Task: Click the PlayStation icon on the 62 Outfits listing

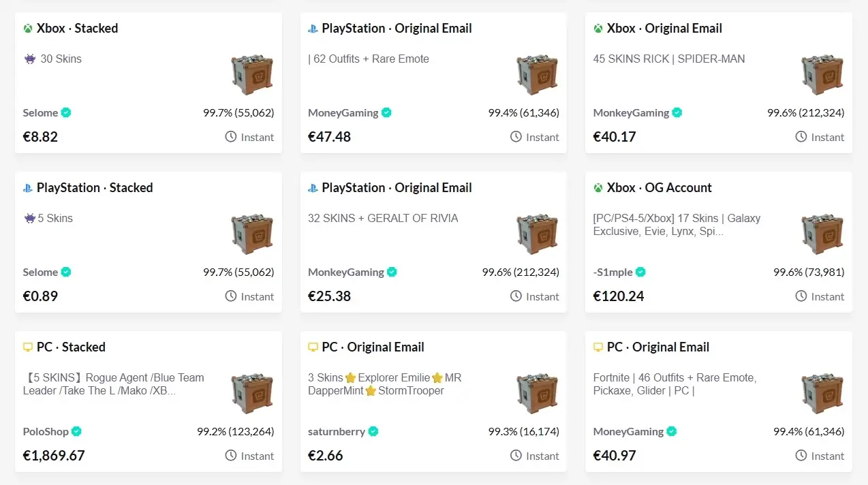Action: point(312,28)
